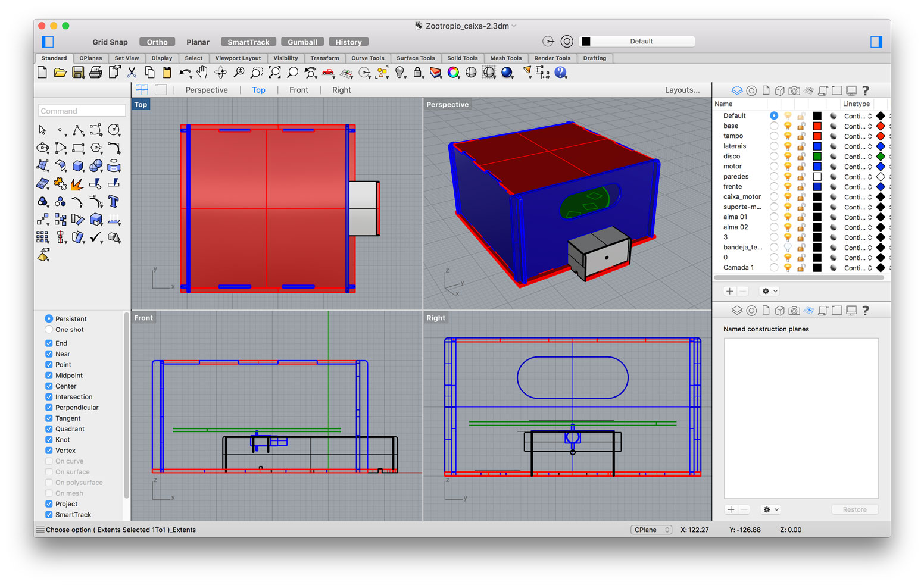
Task: Open the Top viewport title menu
Action: (x=141, y=104)
